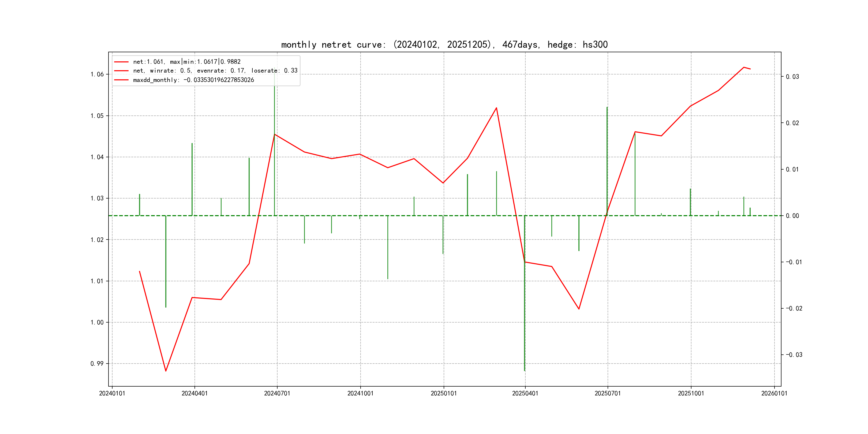This screenshot has width=868, height=434.
Task: Click the 20240101 x-axis date label
Action: (x=112, y=394)
